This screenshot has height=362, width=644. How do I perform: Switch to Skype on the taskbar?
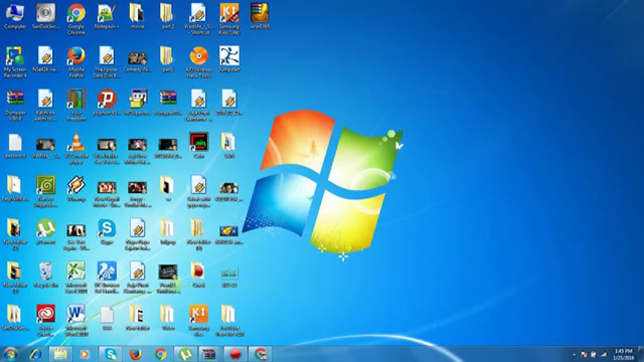point(110,354)
